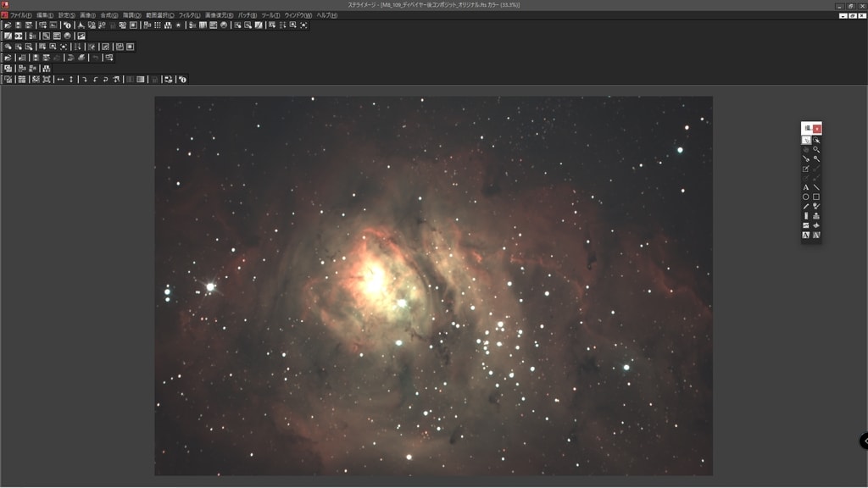Open the 画像(I) menu
868x488 pixels.
[87, 15]
